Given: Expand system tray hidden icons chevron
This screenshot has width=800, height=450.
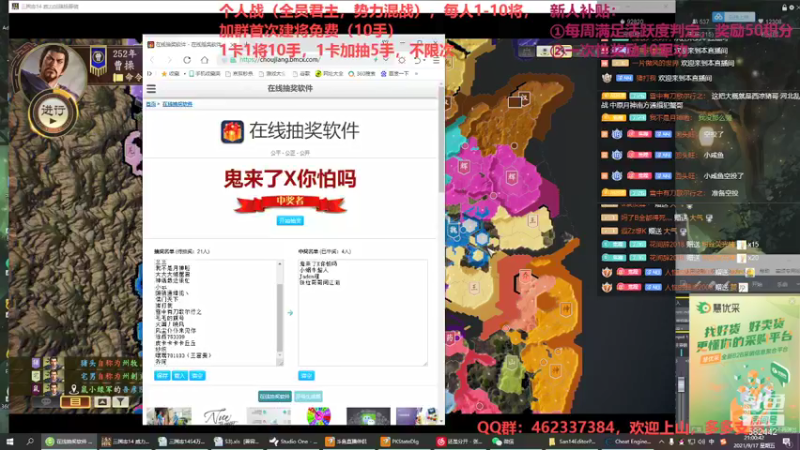Looking at the screenshot, I should coord(661,442).
